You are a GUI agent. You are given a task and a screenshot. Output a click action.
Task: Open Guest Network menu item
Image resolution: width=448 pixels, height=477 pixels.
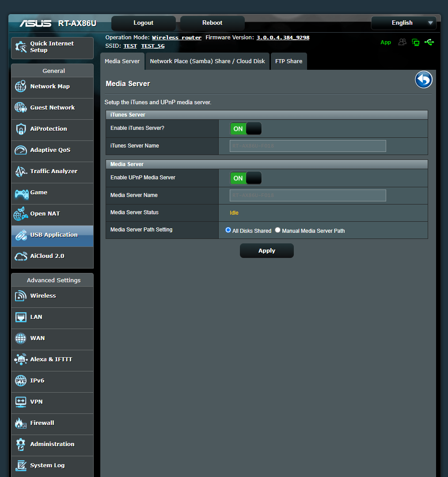pyautogui.click(x=52, y=109)
